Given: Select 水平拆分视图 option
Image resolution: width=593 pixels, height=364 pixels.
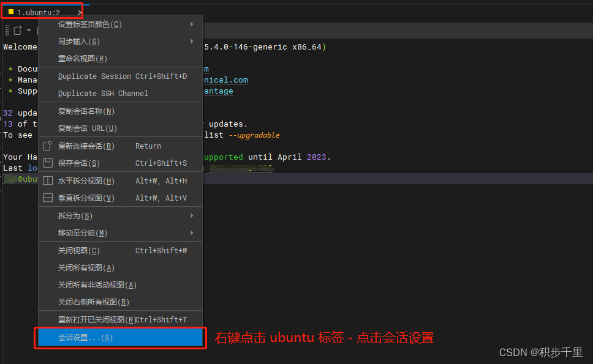Looking at the screenshot, I should 120,181.
